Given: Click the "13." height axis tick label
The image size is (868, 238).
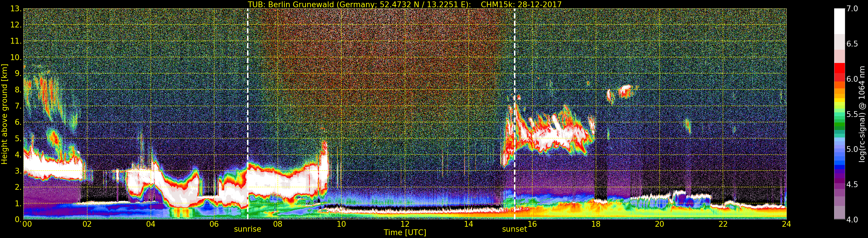Looking at the screenshot, I should [x=16, y=9].
